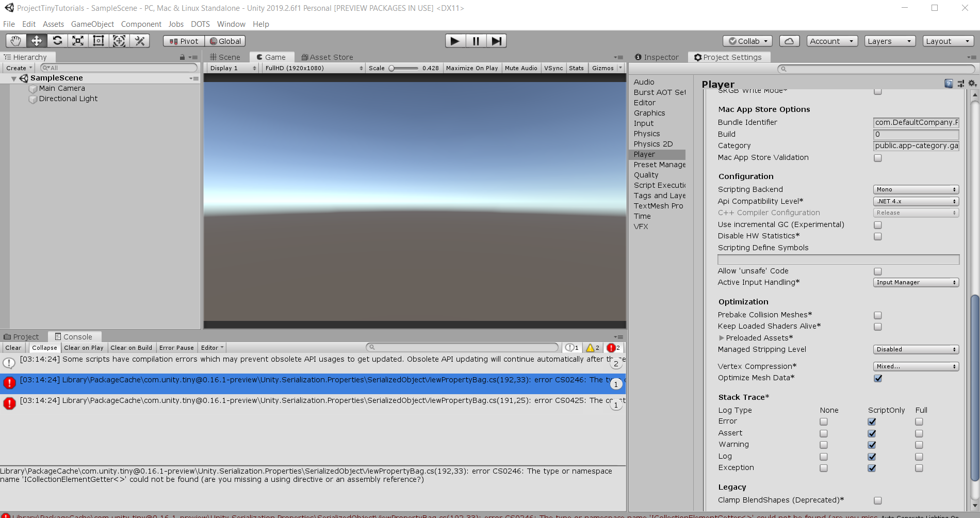Select the Rect transform tool

click(x=99, y=41)
